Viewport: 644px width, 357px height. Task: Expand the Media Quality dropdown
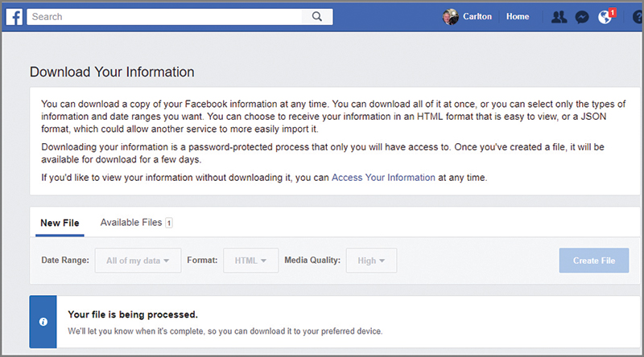coord(371,261)
